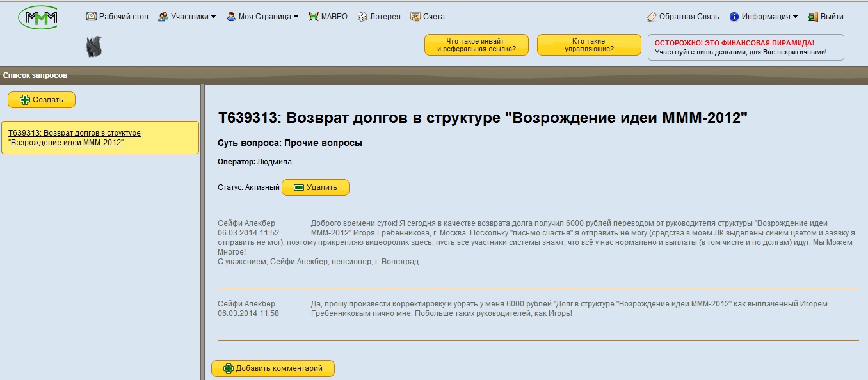Click the "Оператор: Людмила" line
Viewport: 868px width, 380px height.
(x=255, y=162)
